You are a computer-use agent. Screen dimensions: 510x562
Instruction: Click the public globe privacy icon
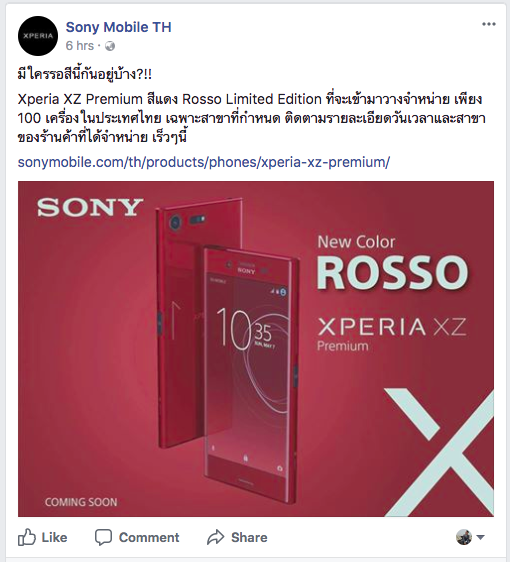click(110, 46)
